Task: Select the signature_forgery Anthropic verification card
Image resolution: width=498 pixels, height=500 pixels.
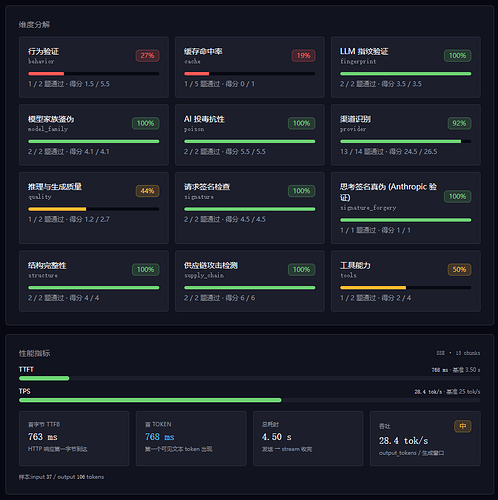Action: click(406, 208)
